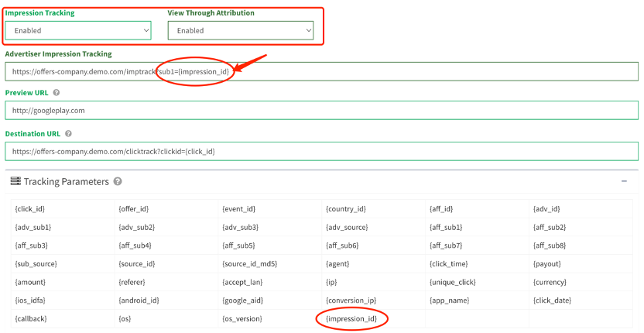The height and width of the screenshot is (333, 644).
Task: Click the {google_aid} parameter
Action: [242, 300]
